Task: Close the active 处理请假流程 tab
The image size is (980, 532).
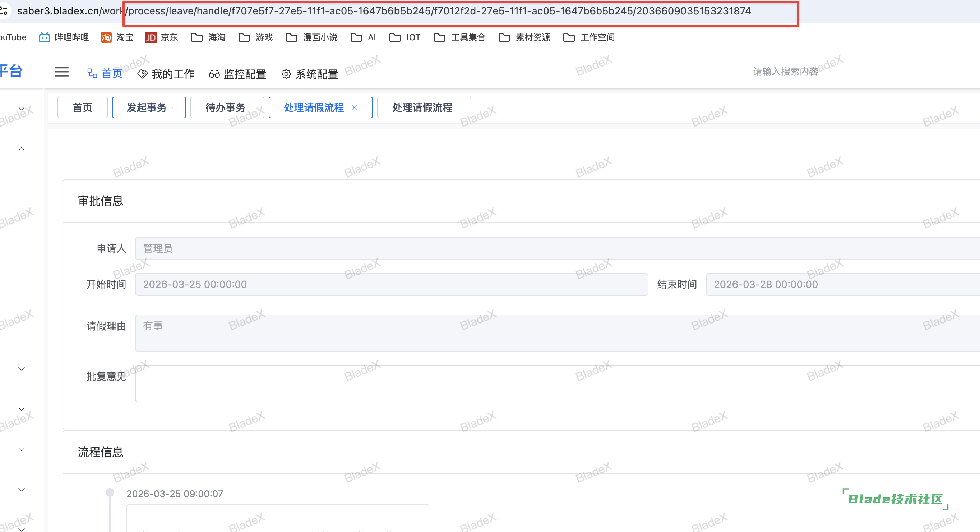Action: click(354, 108)
